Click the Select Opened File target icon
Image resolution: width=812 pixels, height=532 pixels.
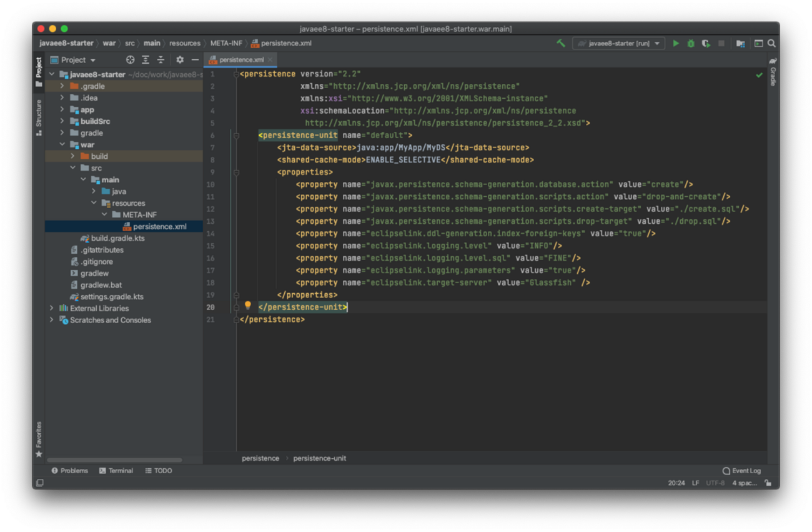click(x=130, y=60)
